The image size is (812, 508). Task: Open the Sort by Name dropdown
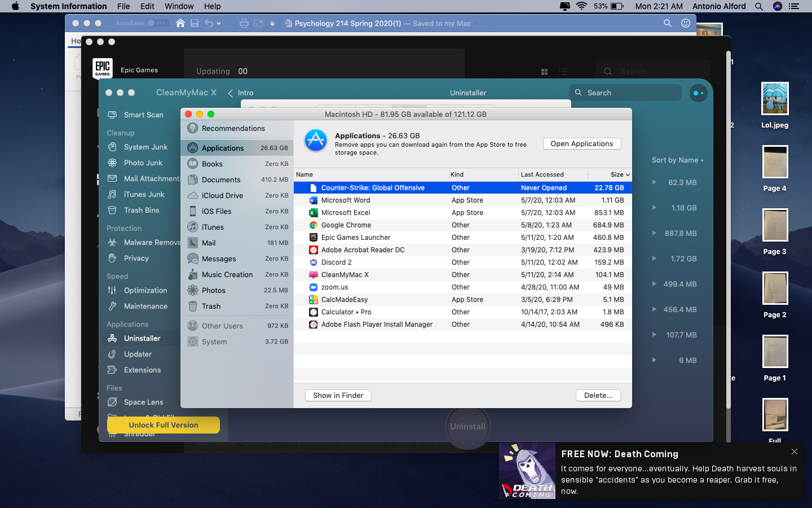(x=678, y=160)
